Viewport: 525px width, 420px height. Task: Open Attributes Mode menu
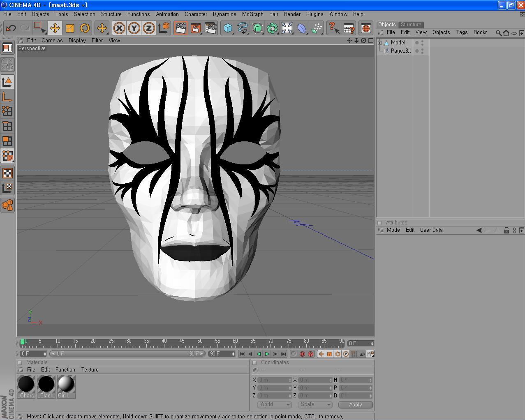pos(393,230)
